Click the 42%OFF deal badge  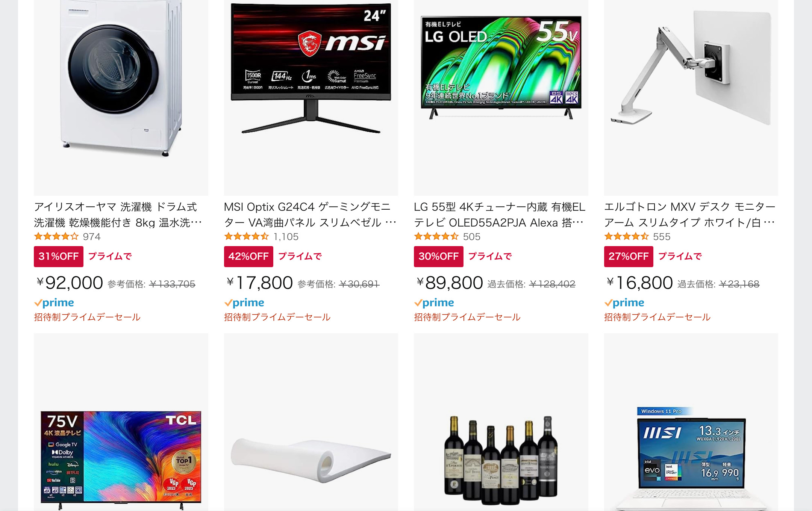click(248, 257)
